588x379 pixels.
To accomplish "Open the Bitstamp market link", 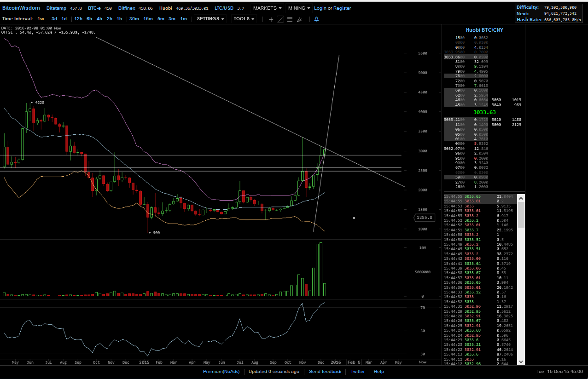I will click(64, 8).
